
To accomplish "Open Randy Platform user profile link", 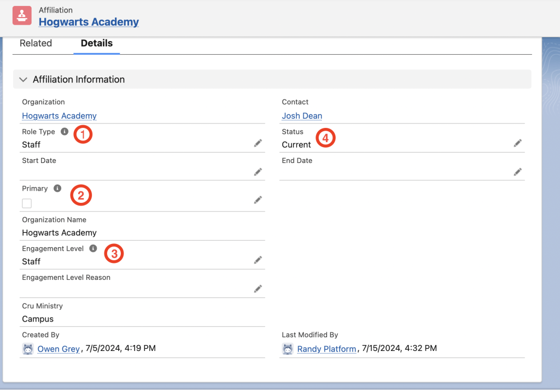I will [x=326, y=348].
